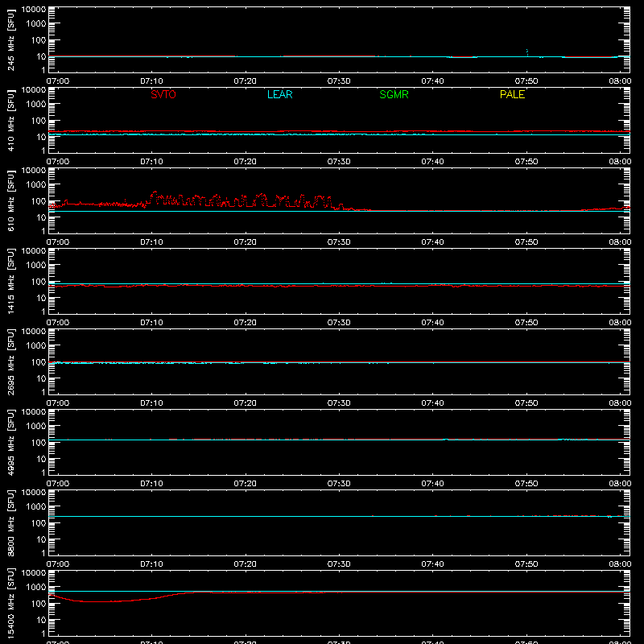This screenshot has height=644, width=644.
Task: Click the 07:10 time label under 8800 MHz plot
Action: pos(151,564)
